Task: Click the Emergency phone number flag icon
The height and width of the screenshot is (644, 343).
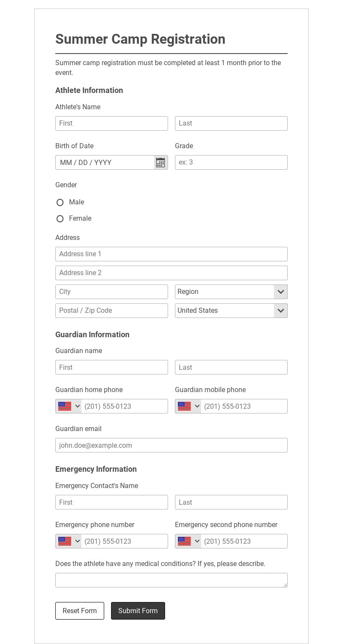Action: [x=65, y=541]
